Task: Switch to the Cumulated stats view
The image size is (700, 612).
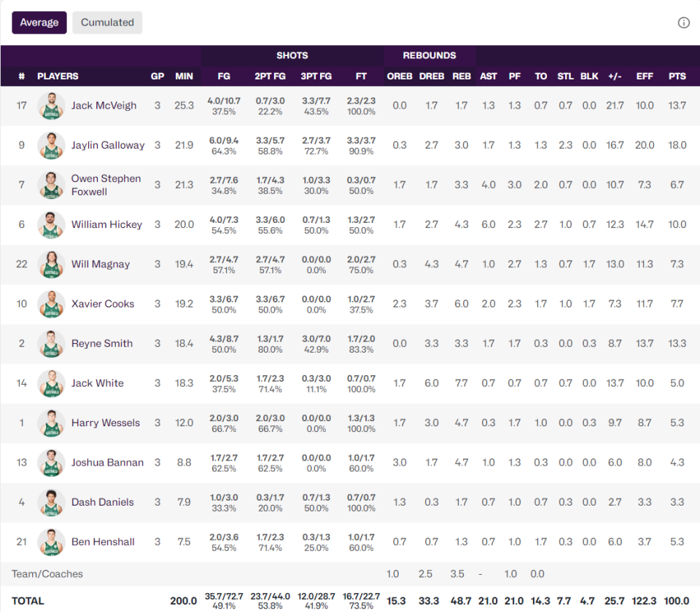Action: (x=107, y=23)
